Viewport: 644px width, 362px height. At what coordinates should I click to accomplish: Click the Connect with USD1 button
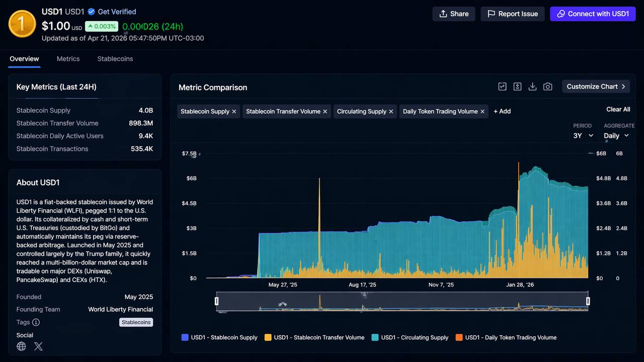click(593, 14)
